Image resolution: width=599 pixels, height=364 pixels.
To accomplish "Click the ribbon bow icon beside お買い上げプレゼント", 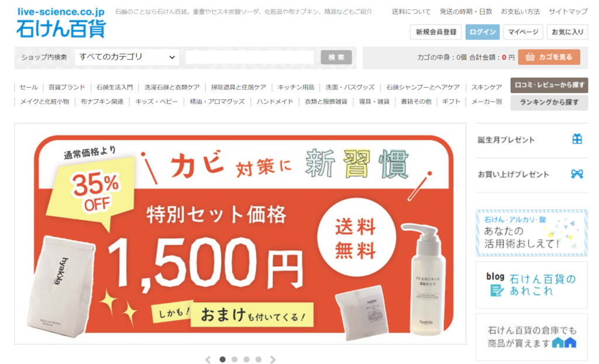I will coord(577,174).
